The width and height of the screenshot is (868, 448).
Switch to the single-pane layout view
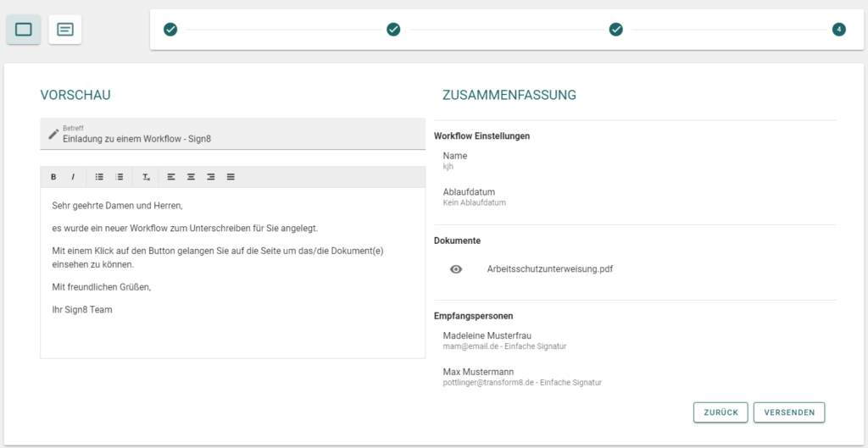(23, 30)
